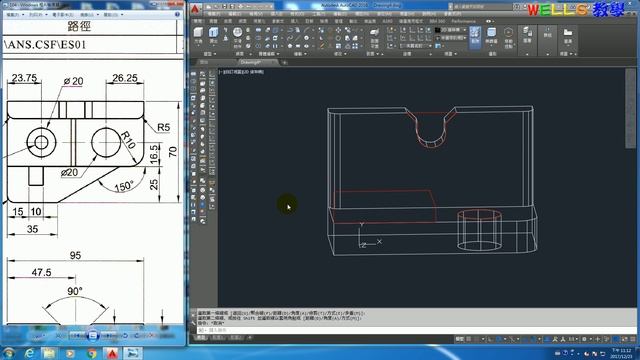Click the add layout plus button

coord(250,338)
